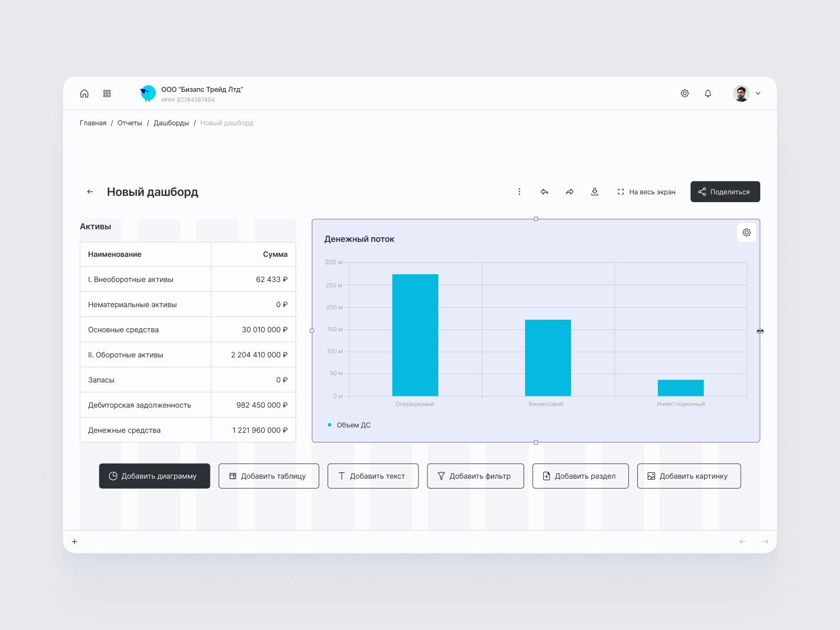This screenshot has height=630, width=840.
Task: Download the dashboard
Action: pos(595,192)
